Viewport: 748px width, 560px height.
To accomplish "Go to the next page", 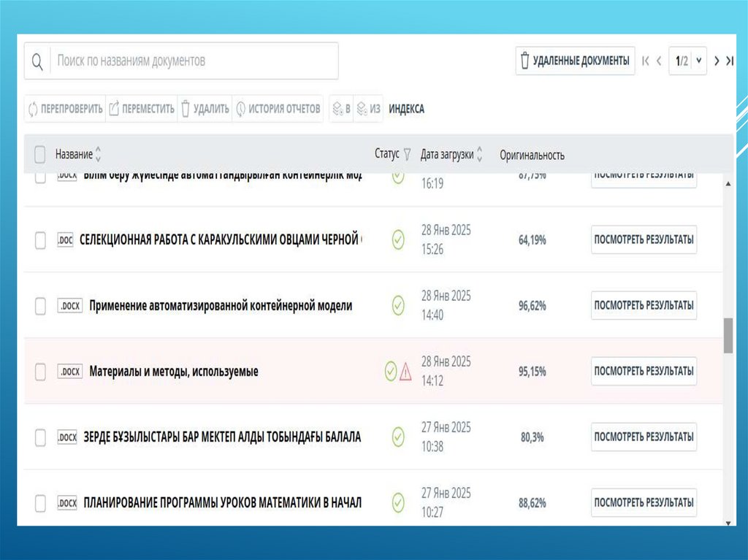I will coord(716,61).
